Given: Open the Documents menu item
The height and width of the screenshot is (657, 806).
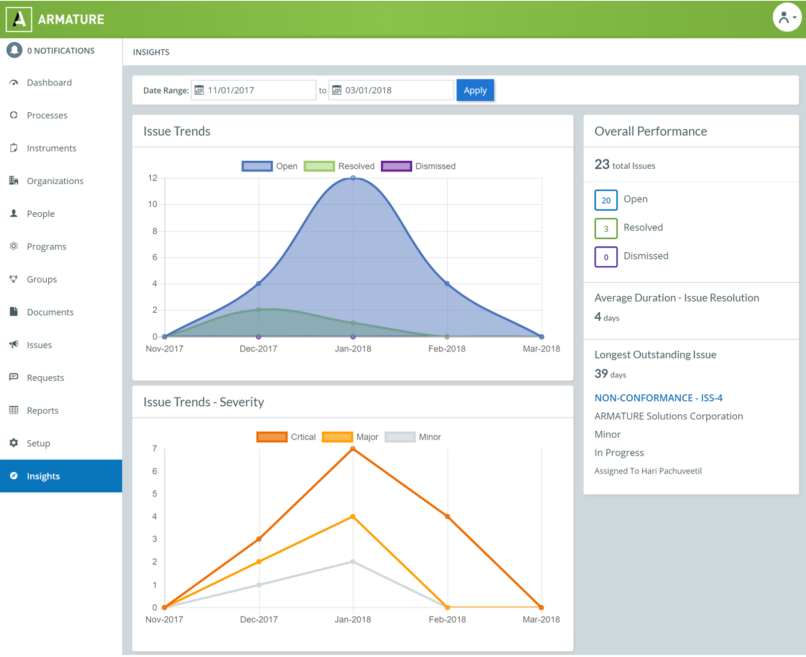Looking at the screenshot, I should pyautogui.click(x=50, y=312).
